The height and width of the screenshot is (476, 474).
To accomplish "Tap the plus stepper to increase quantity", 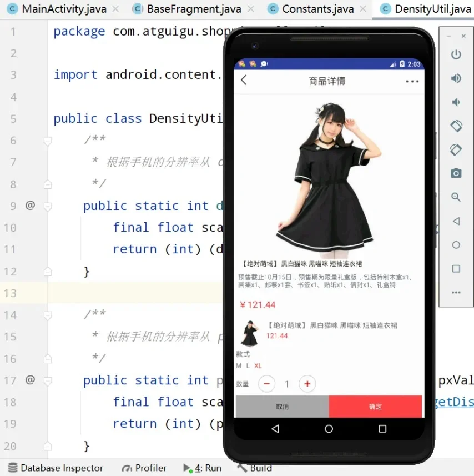I will coord(307,384).
